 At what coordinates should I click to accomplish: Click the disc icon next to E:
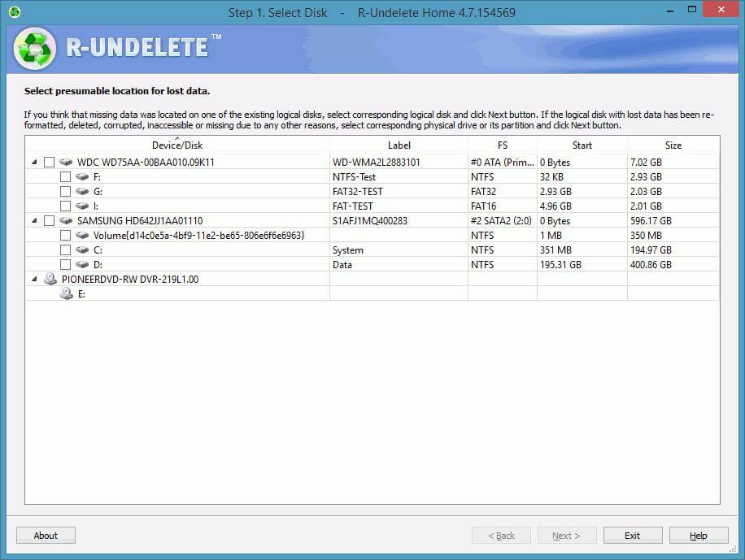67,293
